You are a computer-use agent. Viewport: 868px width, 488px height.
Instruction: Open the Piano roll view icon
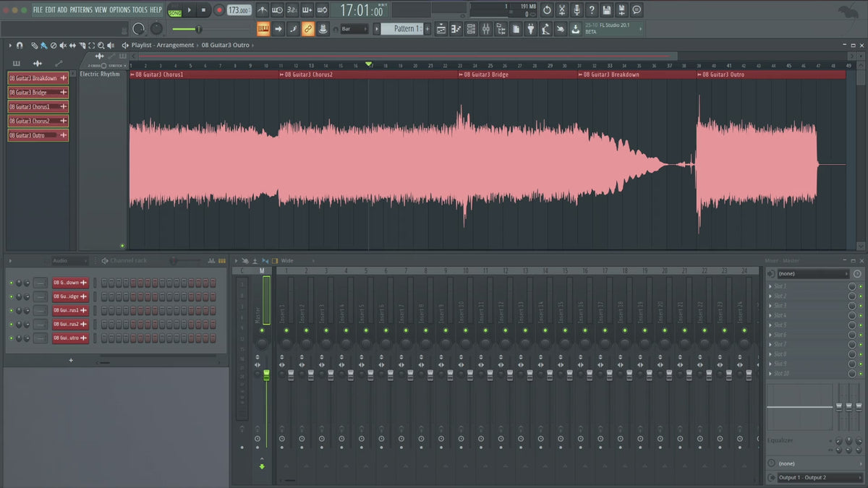pos(456,29)
